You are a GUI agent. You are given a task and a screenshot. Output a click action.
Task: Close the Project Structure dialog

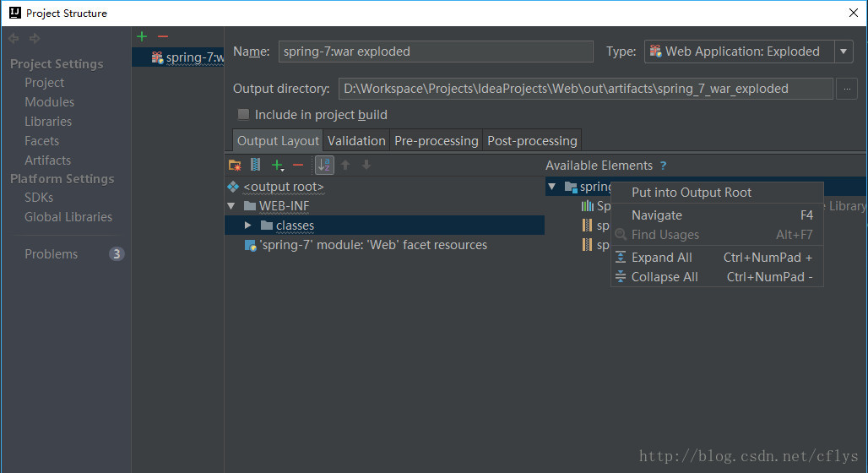[853, 13]
